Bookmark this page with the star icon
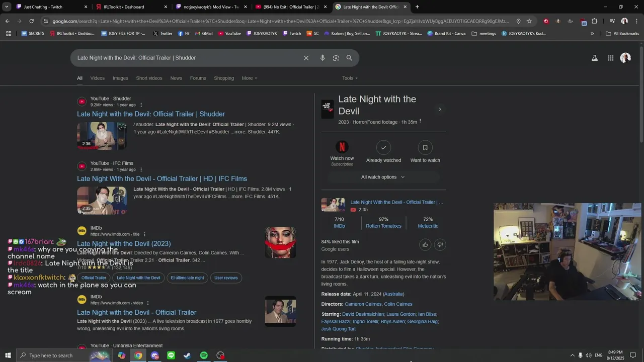Image resolution: width=644 pixels, height=362 pixels. coord(529,21)
